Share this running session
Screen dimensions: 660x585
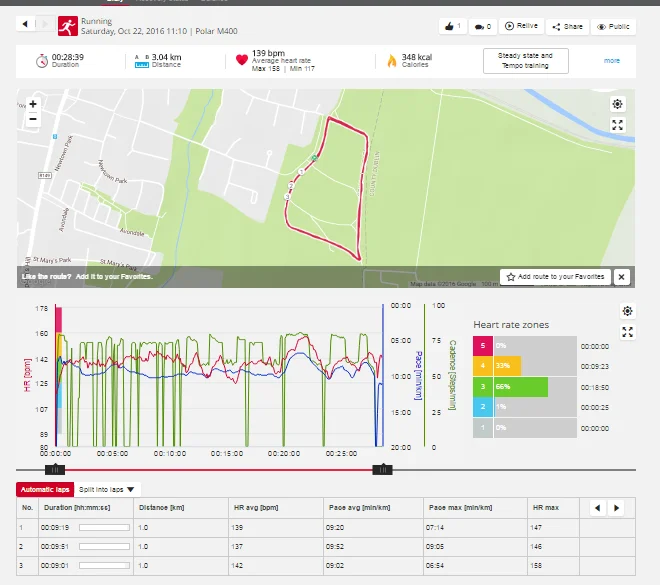568,27
